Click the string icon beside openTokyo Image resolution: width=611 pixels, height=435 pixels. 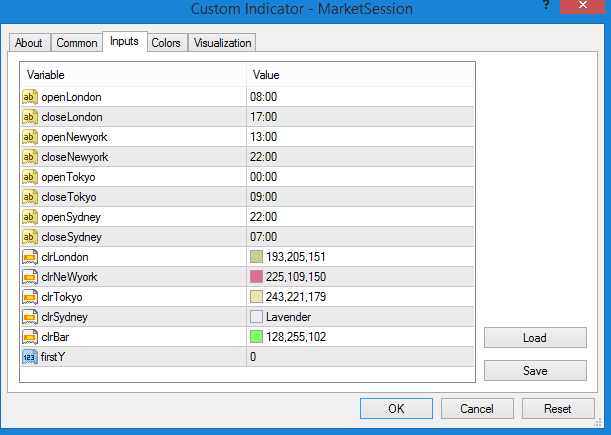(x=30, y=177)
